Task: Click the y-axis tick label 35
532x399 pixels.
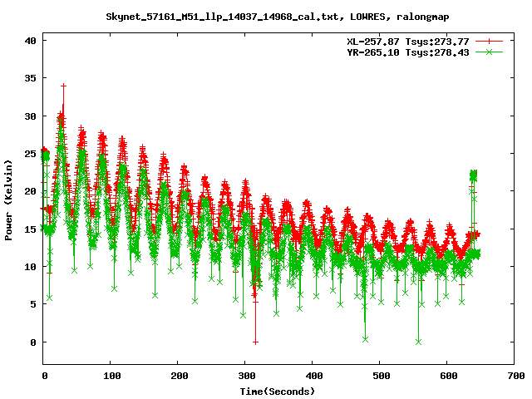Action: pyautogui.click(x=30, y=78)
